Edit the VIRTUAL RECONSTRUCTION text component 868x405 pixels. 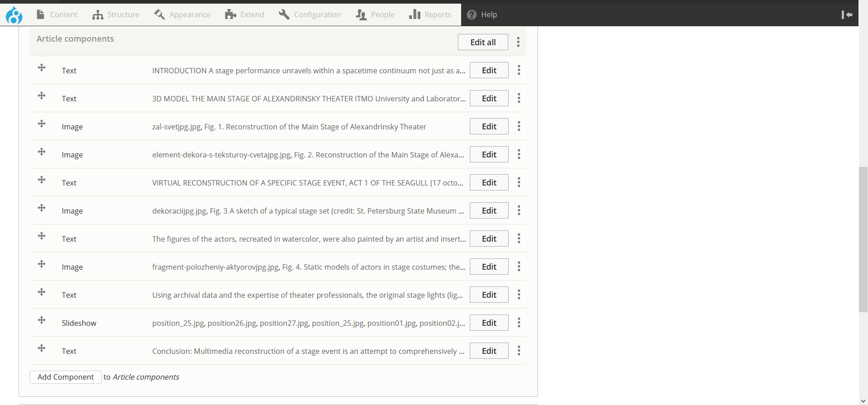click(x=489, y=182)
